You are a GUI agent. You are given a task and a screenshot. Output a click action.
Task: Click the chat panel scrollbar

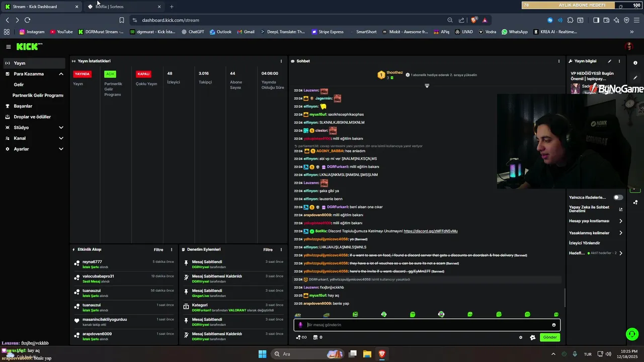[564, 298]
